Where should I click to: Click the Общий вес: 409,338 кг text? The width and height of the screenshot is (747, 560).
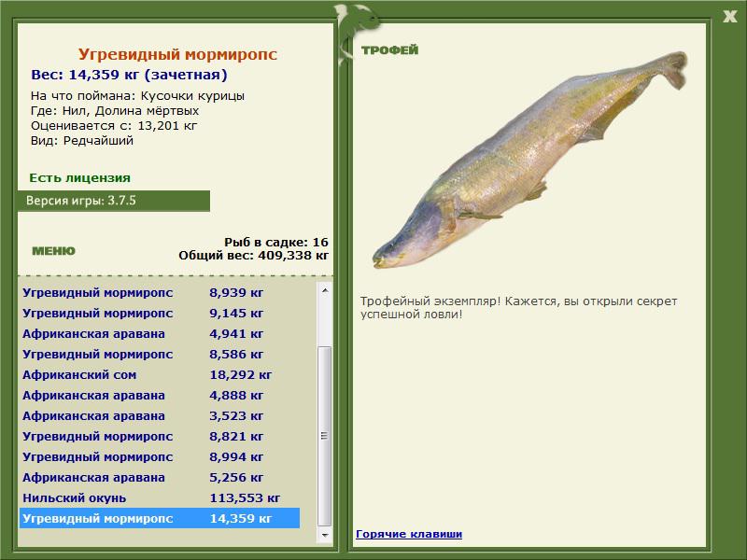(x=253, y=255)
